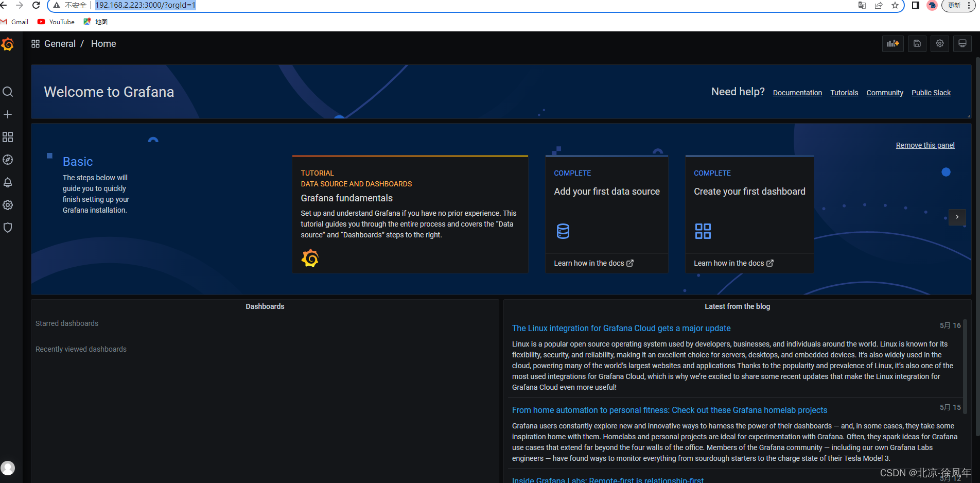Click the browser side panel icon
The height and width of the screenshot is (483, 980).
click(x=916, y=5)
